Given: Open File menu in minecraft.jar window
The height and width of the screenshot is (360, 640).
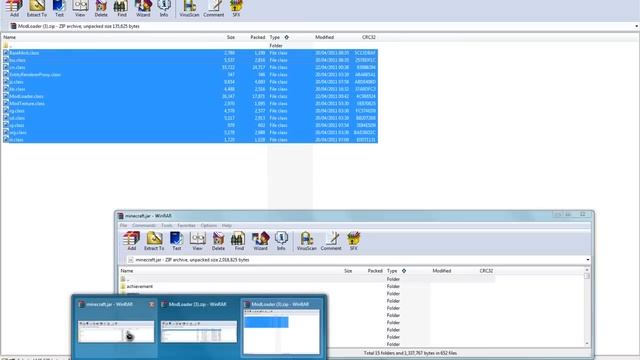Looking at the screenshot, I should 123,225.
